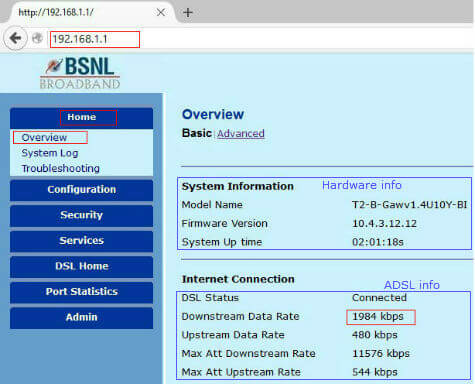Screen dimensions: 475x384
Task: Click max downstream value 11576 kbps
Action: point(381,354)
